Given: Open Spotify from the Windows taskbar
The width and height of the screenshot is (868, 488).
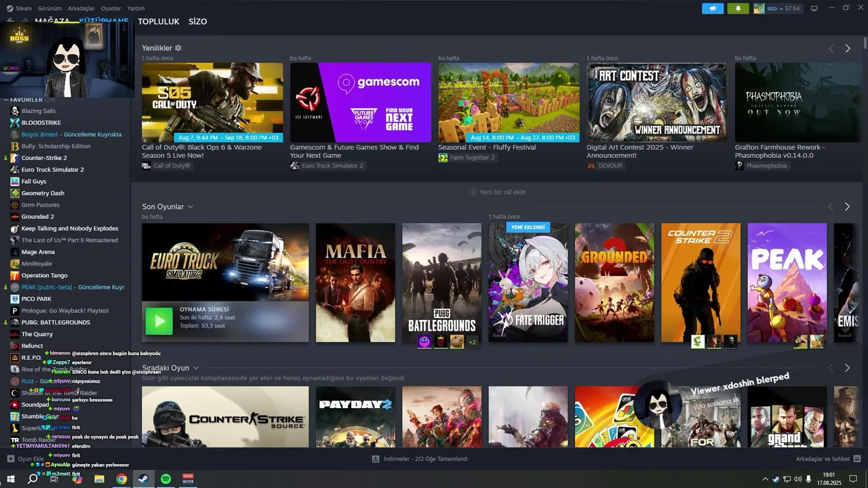Looking at the screenshot, I should (166, 479).
